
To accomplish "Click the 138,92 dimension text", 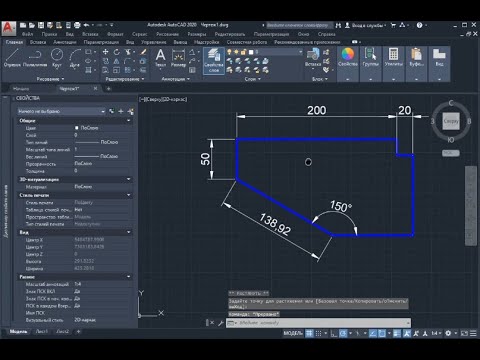I will pos(275,224).
